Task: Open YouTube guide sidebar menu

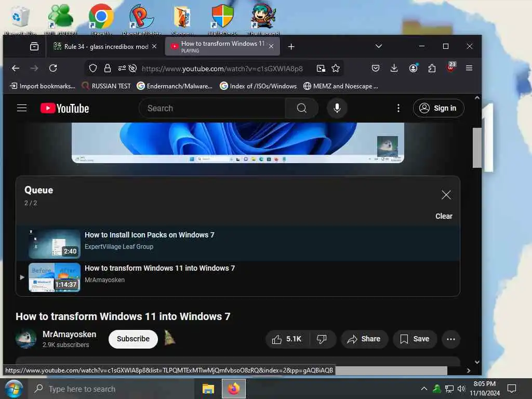Action: (22, 108)
